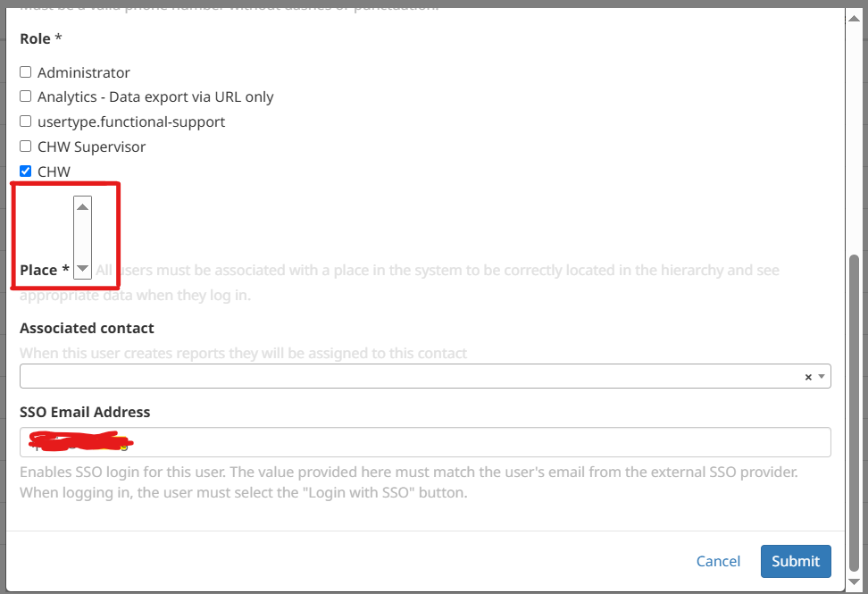Image resolution: width=868 pixels, height=594 pixels.
Task: Click the Administrator role label
Action: (84, 72)
